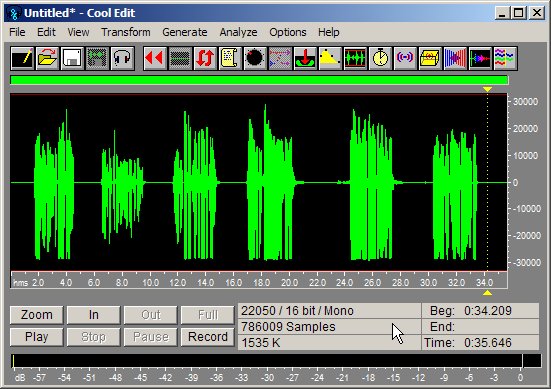Click the yellow cursor marker below time ruler
The height and width of the screenshot is (389, 551).
(x=487, y=293)
